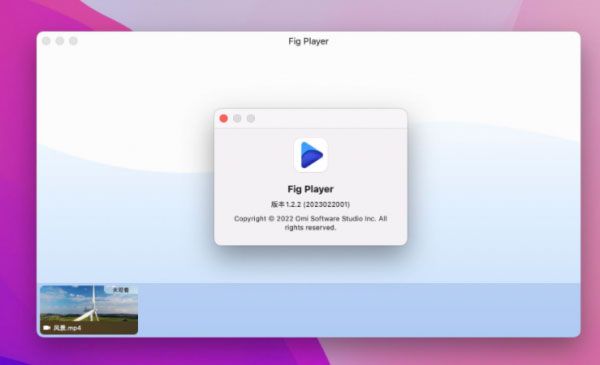Click the main window's inactive close button
Viewport: 600px width, 365px height.
tap(46, 41)
